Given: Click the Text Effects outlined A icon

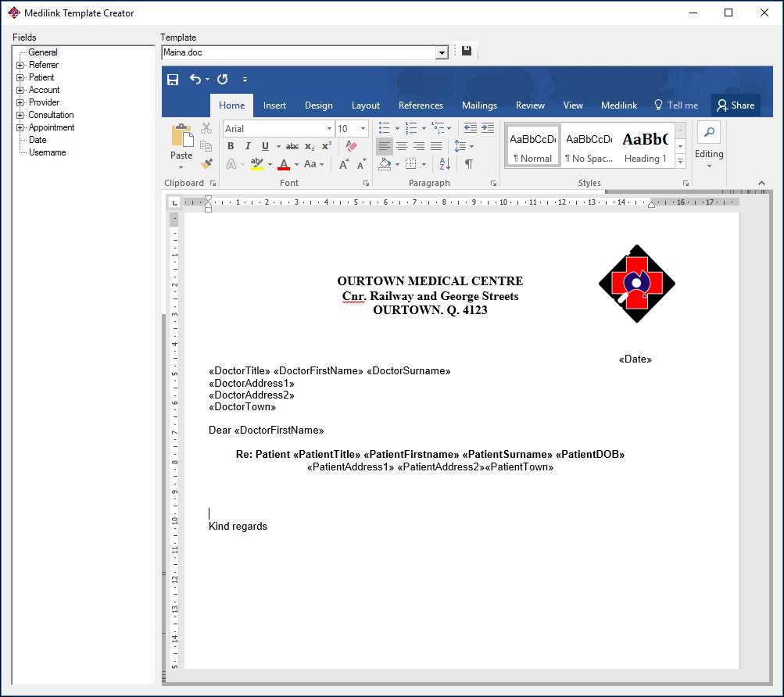Looking at the screenshot, I should point(231,164).
